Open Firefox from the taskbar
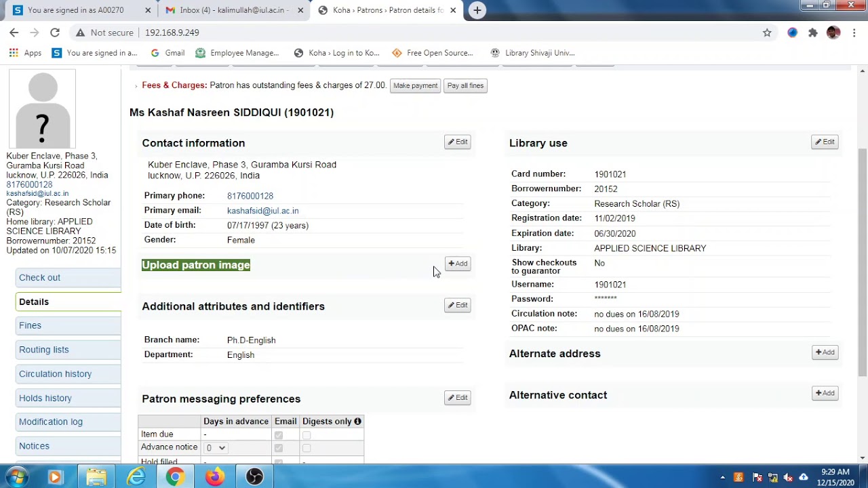Screen dimensions: 868x488 tap(215, 477)
